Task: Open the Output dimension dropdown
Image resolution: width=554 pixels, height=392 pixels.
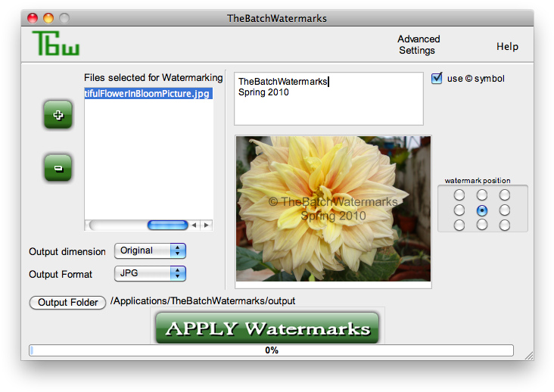Action: [150, 250]
